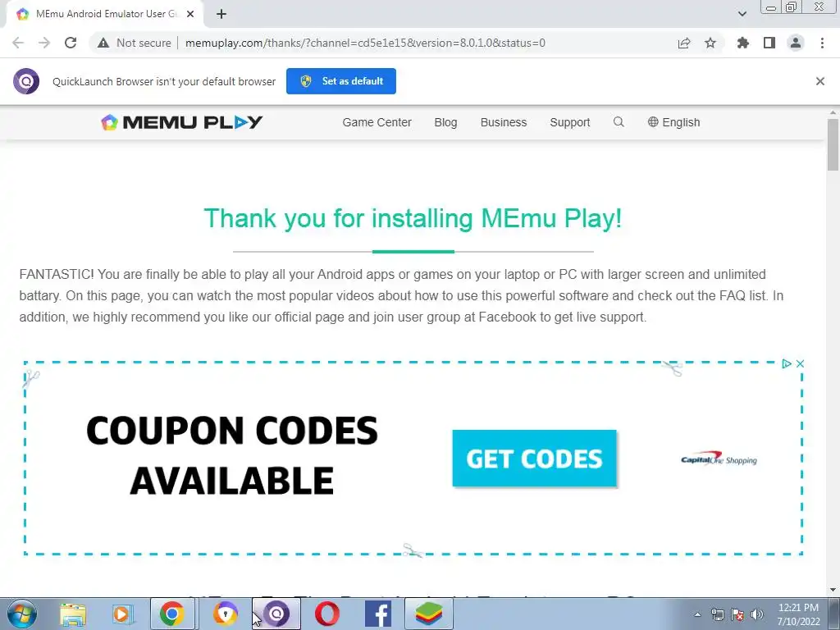Open the English language dropdown
The image size is (840, 630).
click(x=674, y=122)
